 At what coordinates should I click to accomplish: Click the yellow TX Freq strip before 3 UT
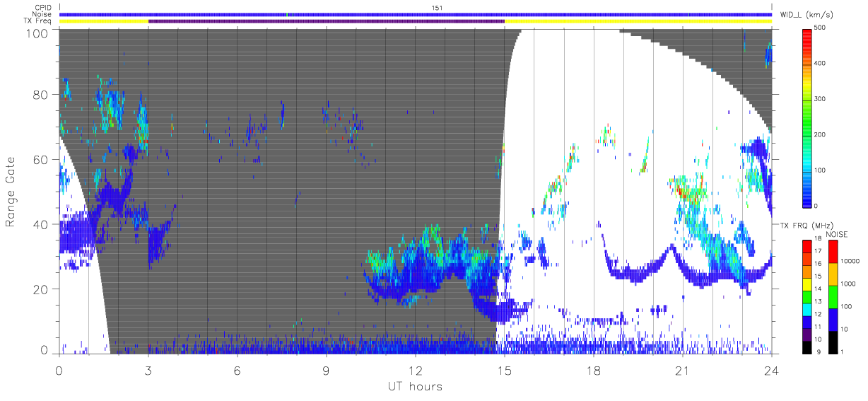click(x=104, y=21)
